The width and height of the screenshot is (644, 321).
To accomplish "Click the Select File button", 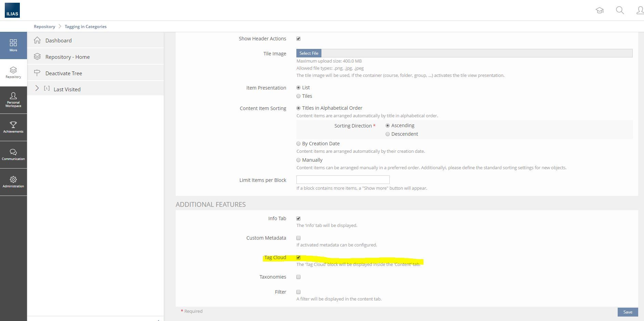I will [309, 53].
